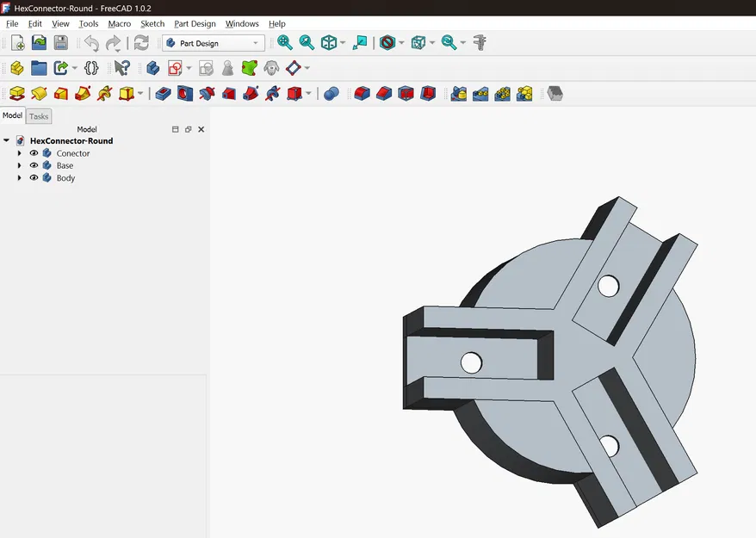Expand the Base tree item
The width and height of the screenshot is (756, 538).
click(x=19, y=165)
